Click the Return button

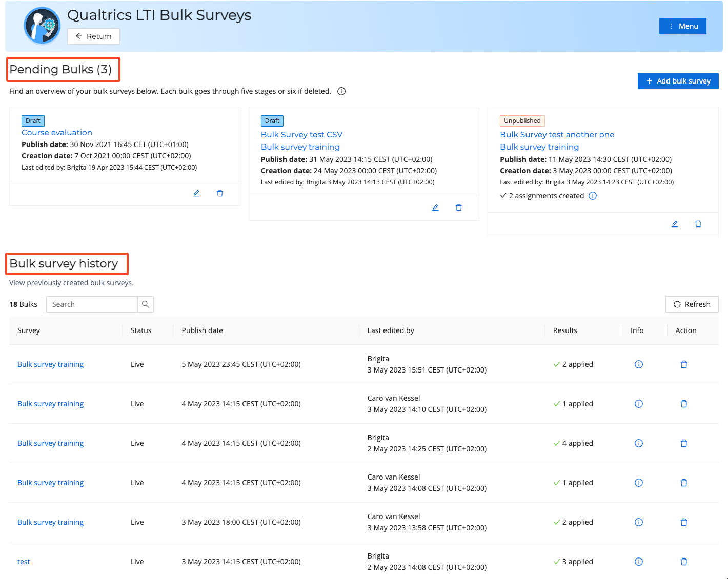93,36
